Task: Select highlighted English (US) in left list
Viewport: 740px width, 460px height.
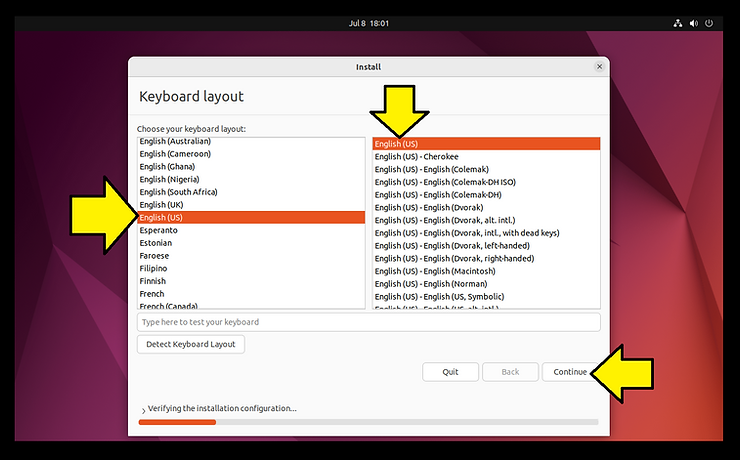Action: tap(251, 217)
